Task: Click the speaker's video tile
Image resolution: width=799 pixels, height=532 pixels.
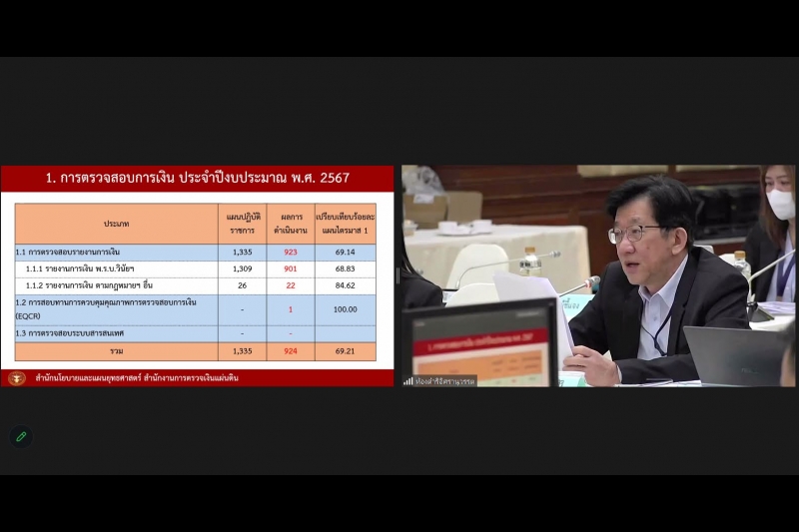Action: click(597, 274)
